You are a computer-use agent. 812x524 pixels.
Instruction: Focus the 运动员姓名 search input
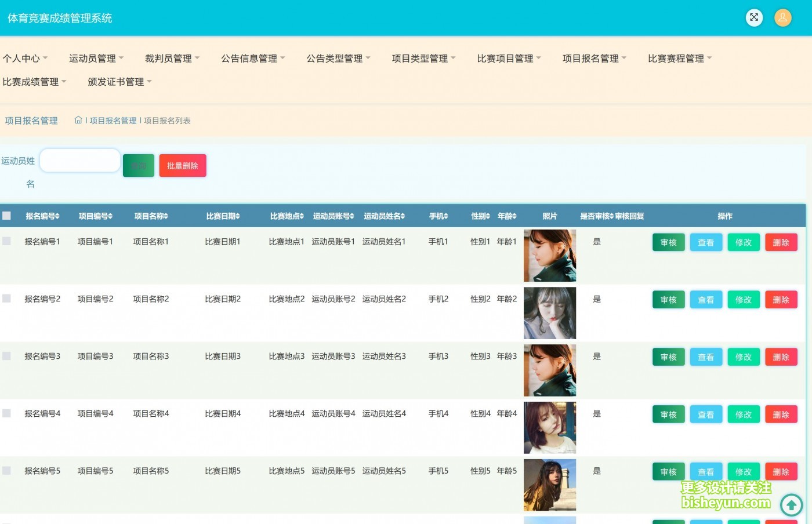[x=80, y=161]
